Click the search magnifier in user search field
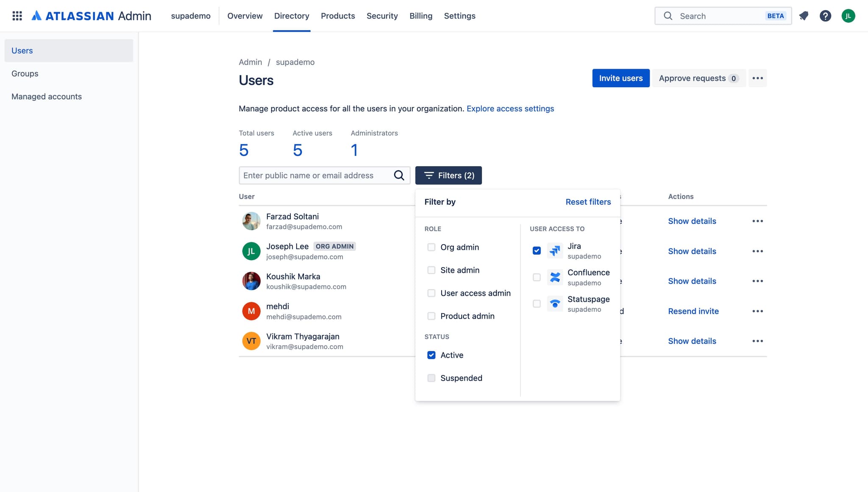 (x=399, y=175)
